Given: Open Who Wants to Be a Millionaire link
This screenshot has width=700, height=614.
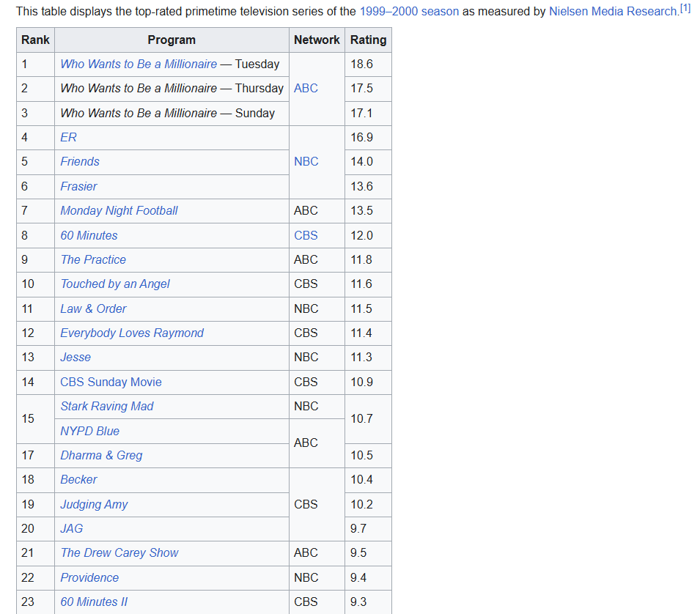Looking at the screenshot, I should pyautogui.click(x=139, y=64).
